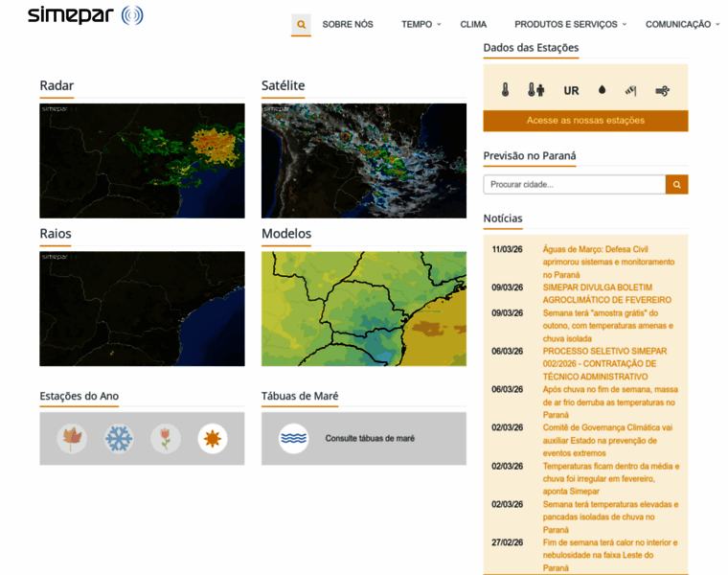Click the raindrop precipitation icon
The width and height of the screenshot is (728, 575).
[x=602, y=90]
